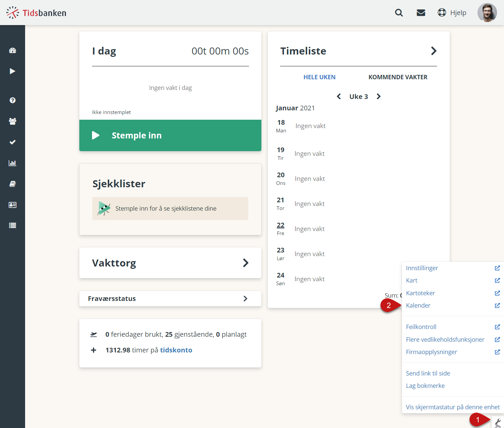Screen dimensions: 504x428
Task: Click the Tidsbanken logo
Action: pos(36,13)
